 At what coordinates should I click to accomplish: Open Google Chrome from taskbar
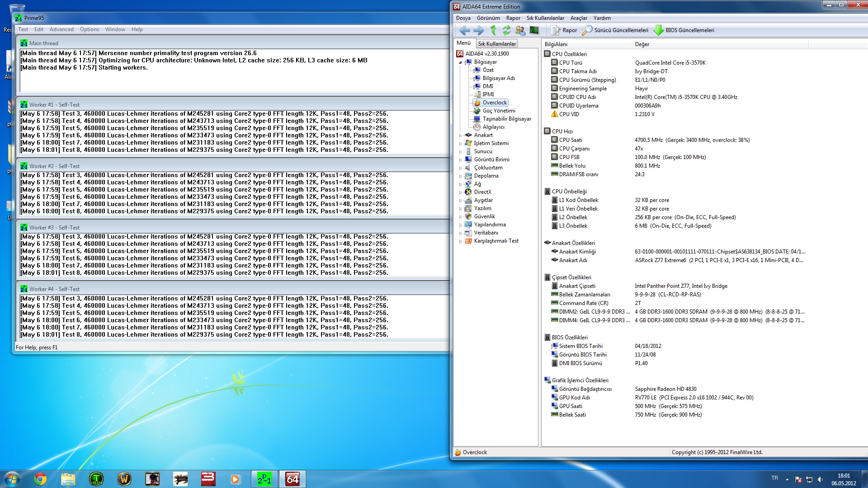(x=40, y=479)
